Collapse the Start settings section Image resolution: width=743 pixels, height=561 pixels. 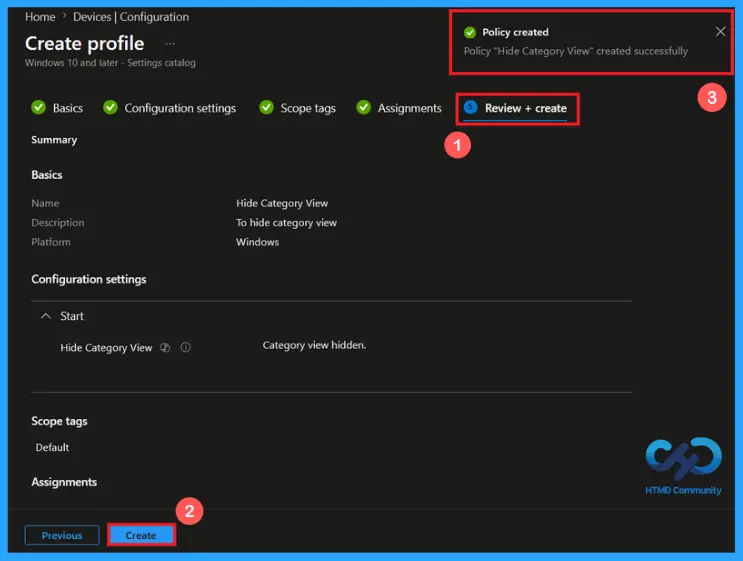point(45,316)
